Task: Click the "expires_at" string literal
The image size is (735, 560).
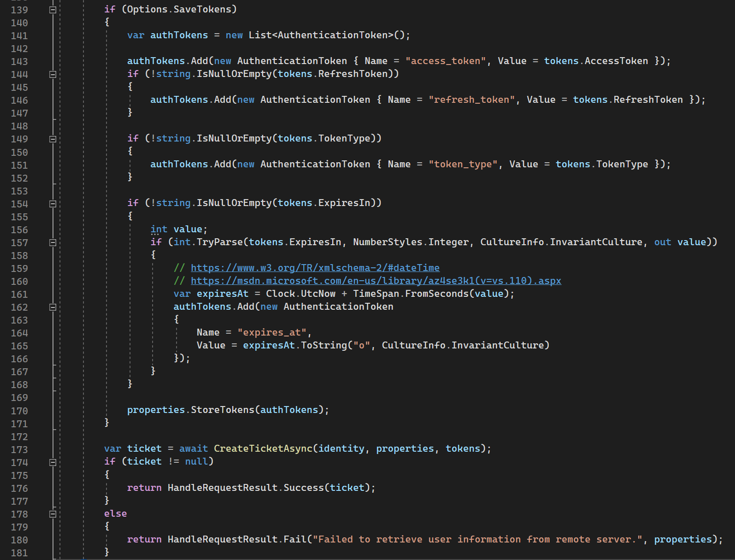Action: click(x=272, y=332)
